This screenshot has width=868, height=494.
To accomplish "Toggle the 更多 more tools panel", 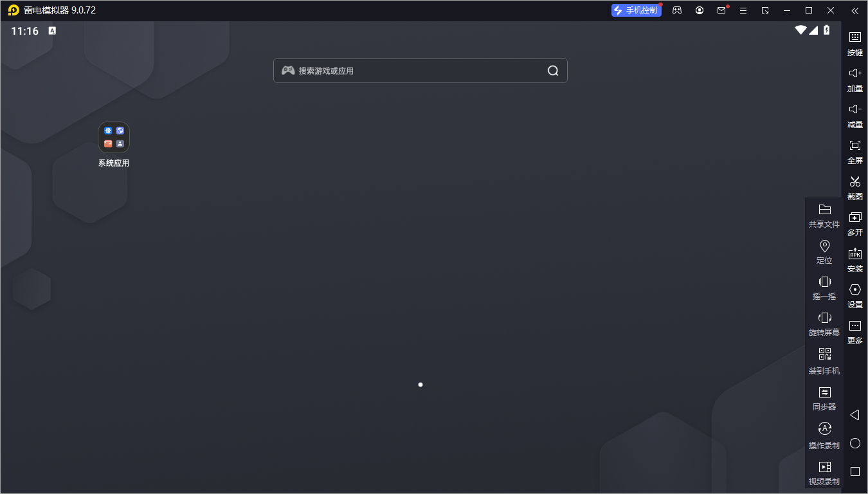I will [855, 332].
